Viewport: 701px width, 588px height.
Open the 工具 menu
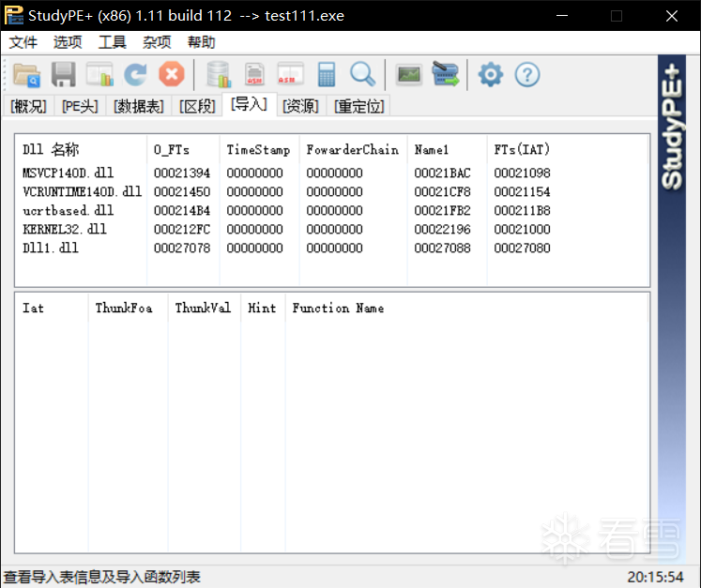(113, 42)
